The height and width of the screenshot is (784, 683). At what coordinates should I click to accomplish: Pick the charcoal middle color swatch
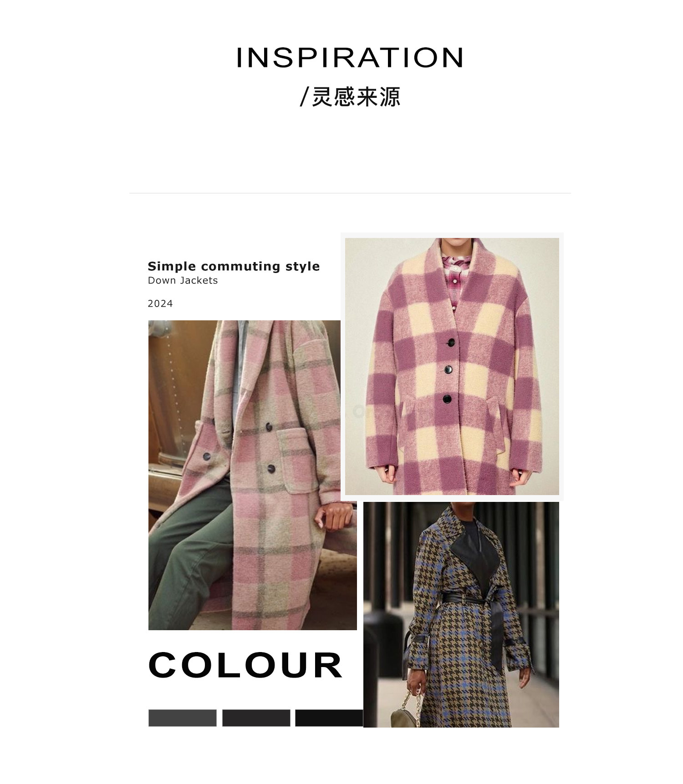(x=256, y=718)
